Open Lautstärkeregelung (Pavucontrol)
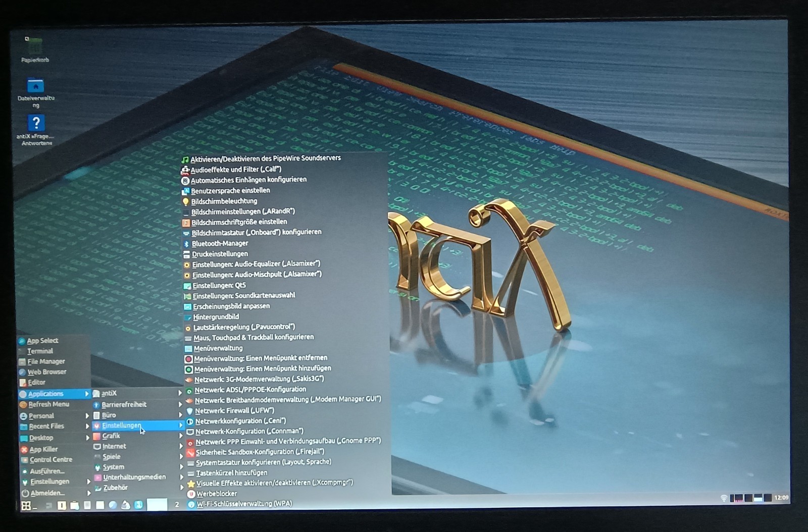The height and width of the screenshot is (532, 808). (244, 327)
